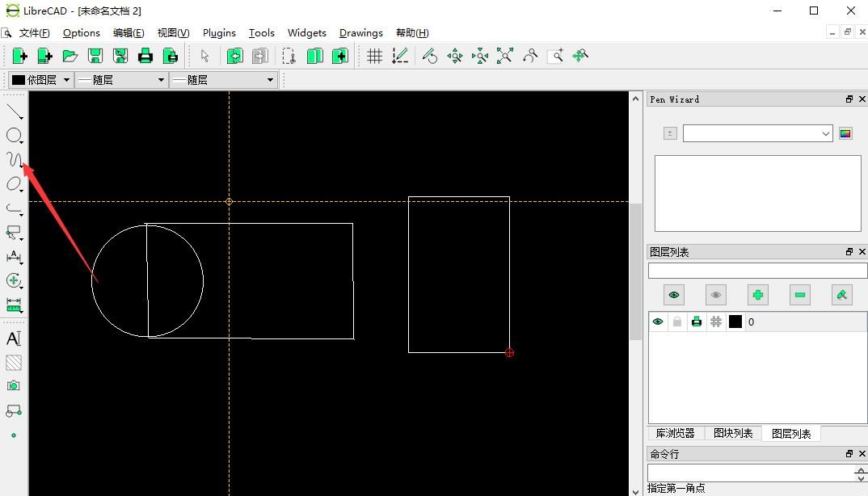Viewport: 868px width, 496px height.
Task: Select the MText tool
Action: (14, 338)
